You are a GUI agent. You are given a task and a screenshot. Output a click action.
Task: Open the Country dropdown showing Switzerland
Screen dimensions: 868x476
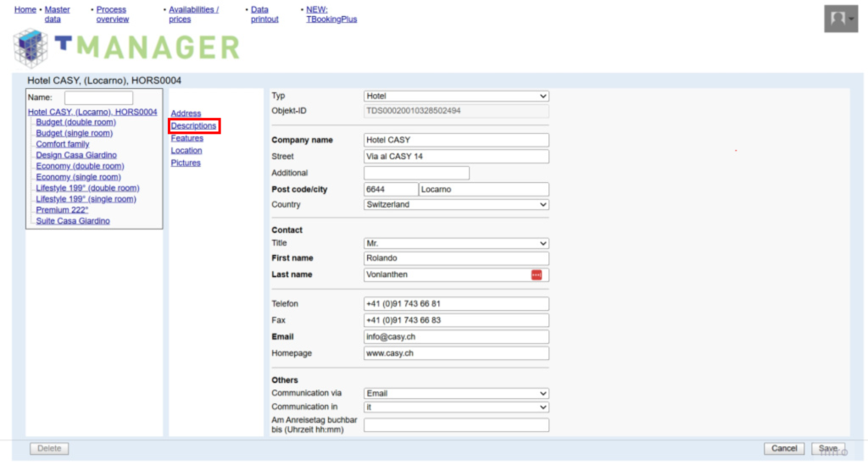coord(456,205)
